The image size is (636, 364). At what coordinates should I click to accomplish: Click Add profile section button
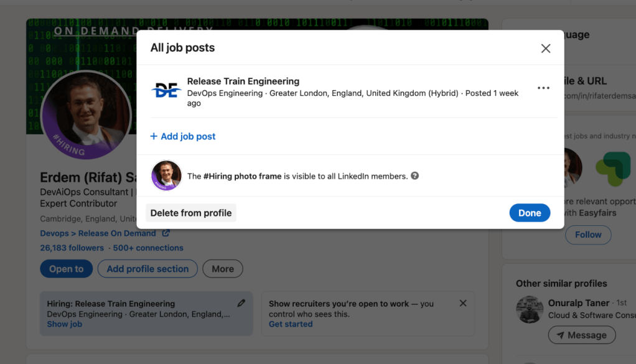pyautogui.click(x=147, y=269)
